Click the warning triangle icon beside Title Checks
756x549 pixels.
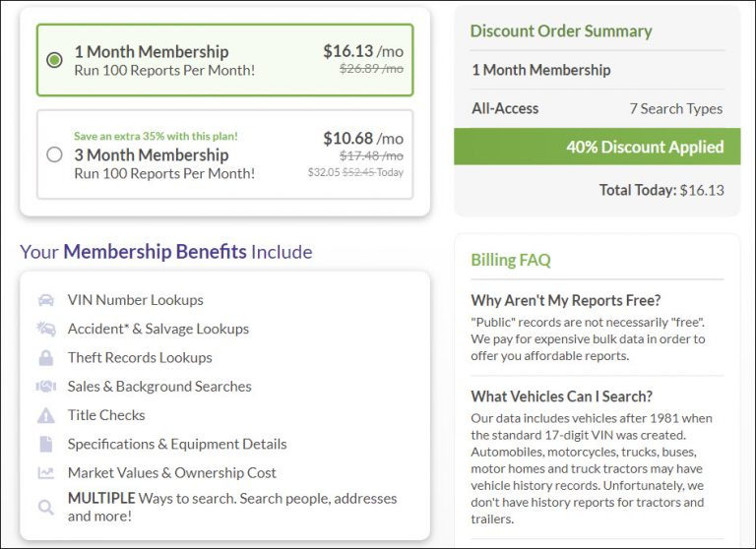pos(46,415)
